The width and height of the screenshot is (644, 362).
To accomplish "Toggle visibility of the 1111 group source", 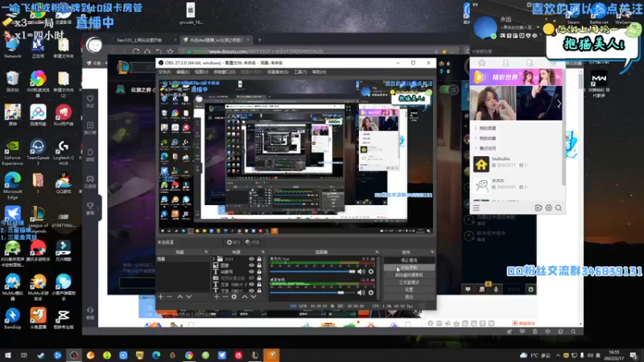I will [251, 259].
